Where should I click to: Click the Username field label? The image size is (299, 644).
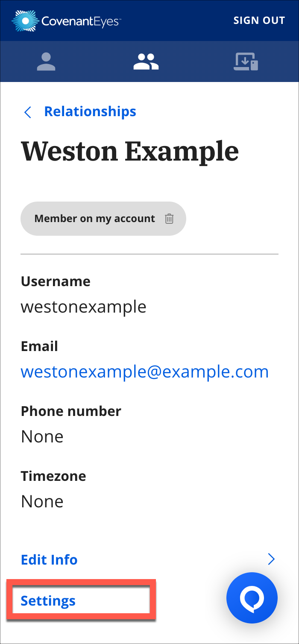[x=56, y=281]
